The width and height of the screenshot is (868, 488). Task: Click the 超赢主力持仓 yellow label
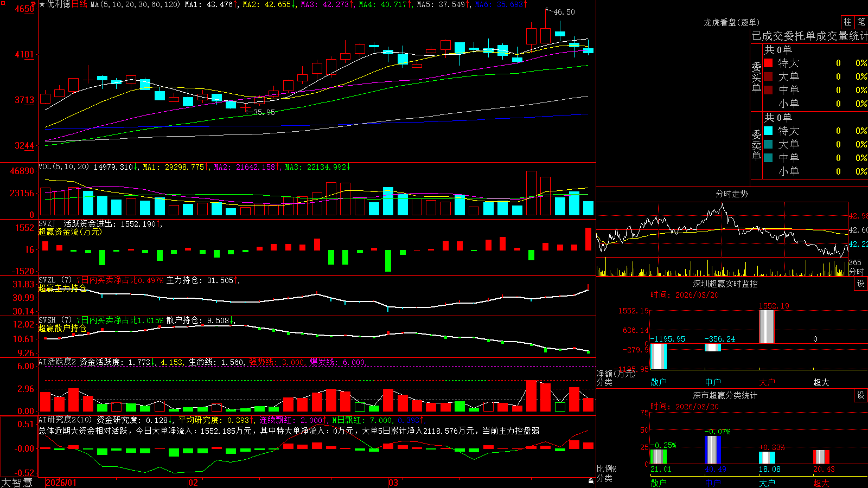tap(62, 288)
